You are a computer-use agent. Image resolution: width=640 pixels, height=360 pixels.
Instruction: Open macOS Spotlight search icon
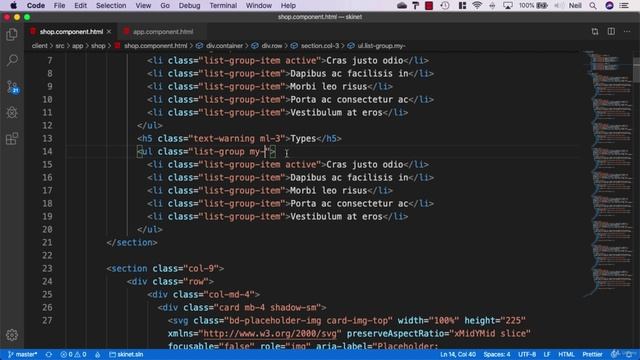(593, 6)
